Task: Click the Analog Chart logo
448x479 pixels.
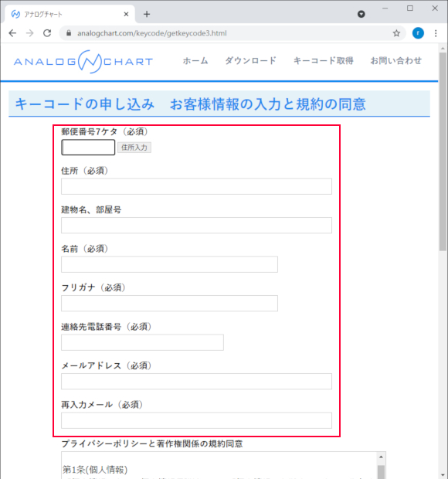Action: click(83, 61)
